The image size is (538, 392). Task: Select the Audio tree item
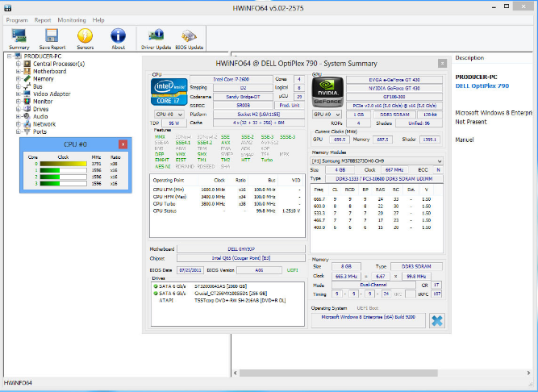pyautogui.click(x=40, y=117)
